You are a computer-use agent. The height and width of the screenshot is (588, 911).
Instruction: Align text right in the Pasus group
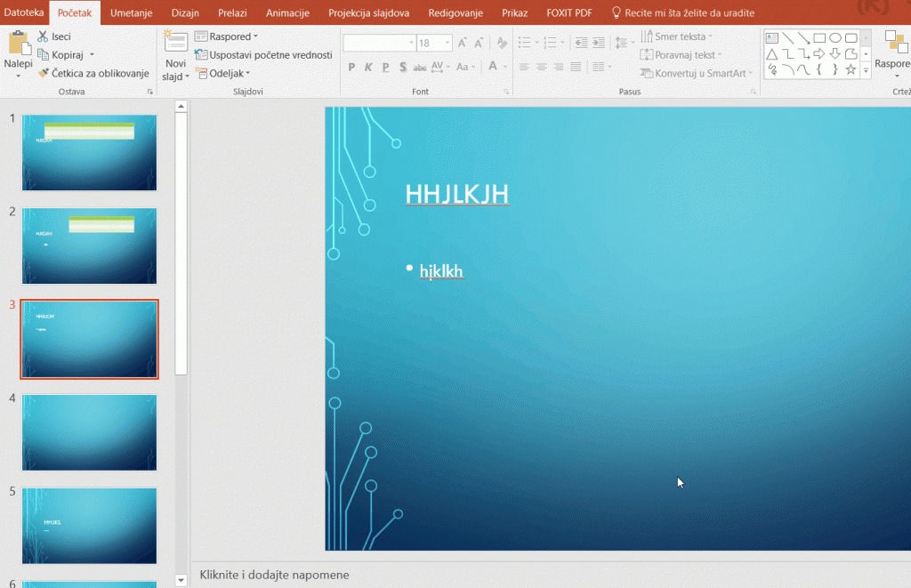click(559, 67)
